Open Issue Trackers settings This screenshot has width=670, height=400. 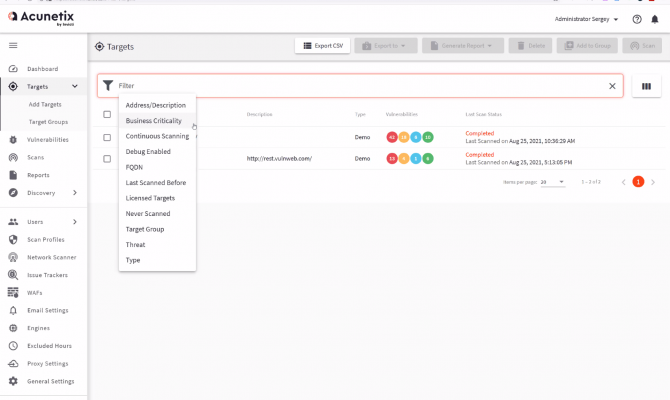pos(47,275)
